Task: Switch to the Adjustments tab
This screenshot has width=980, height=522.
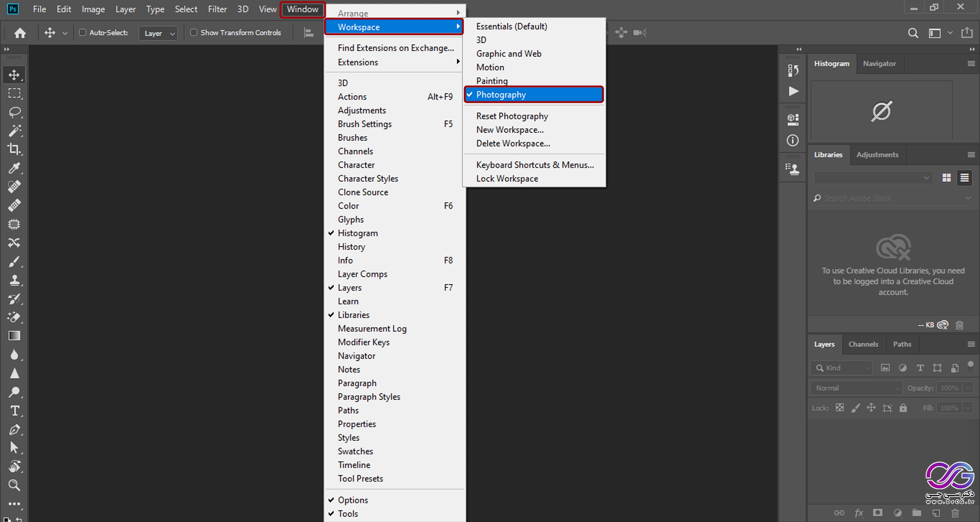Action: 877,154
